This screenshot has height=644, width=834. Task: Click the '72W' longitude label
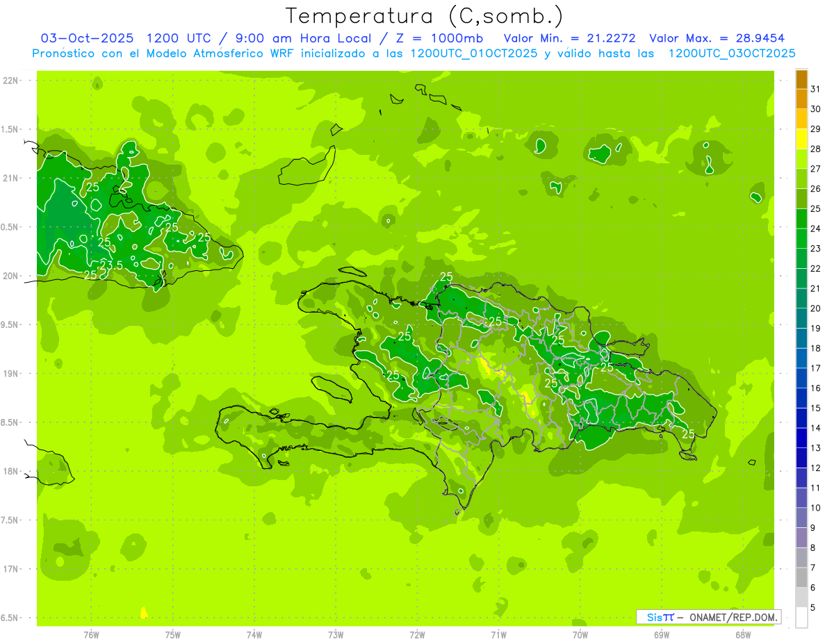click(x=417, y=634)
